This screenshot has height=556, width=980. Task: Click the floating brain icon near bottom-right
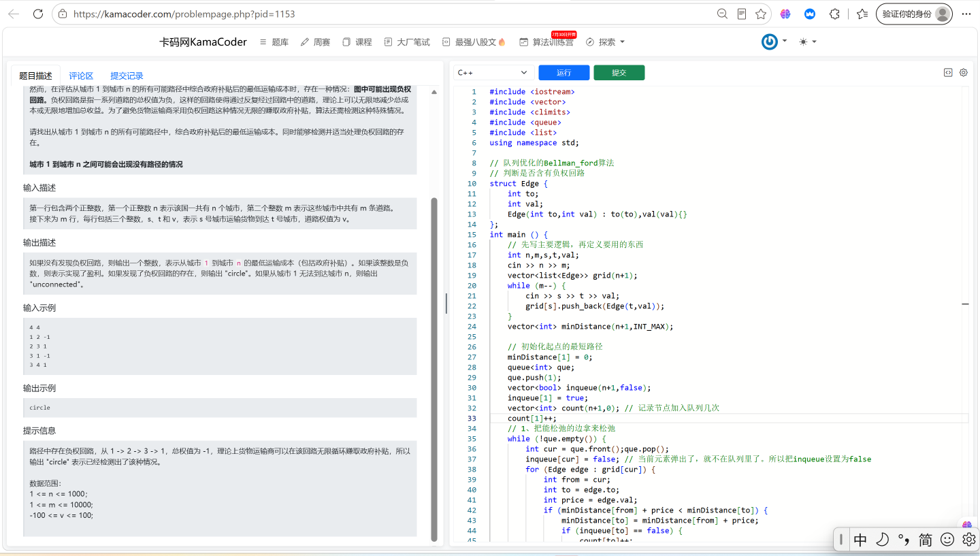click(967, 525)
